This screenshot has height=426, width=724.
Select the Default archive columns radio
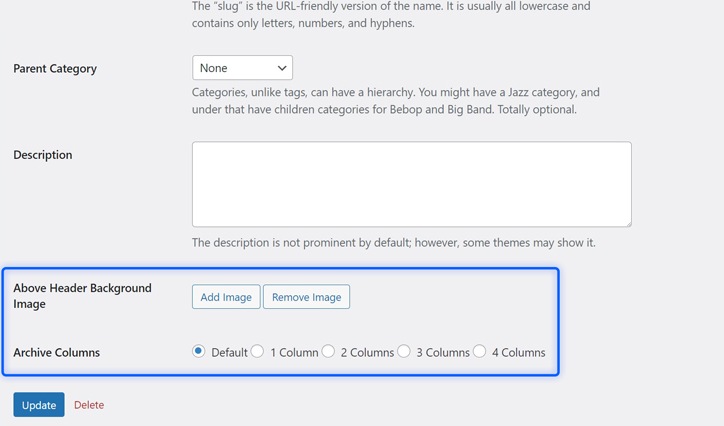click(x=198, y=351)
